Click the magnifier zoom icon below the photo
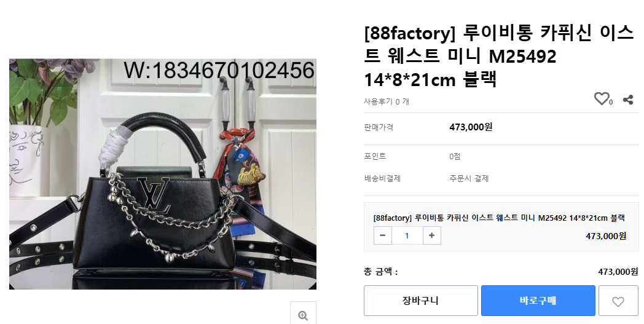This screenshot has height=324, width=644. click(x=303, y=315)
